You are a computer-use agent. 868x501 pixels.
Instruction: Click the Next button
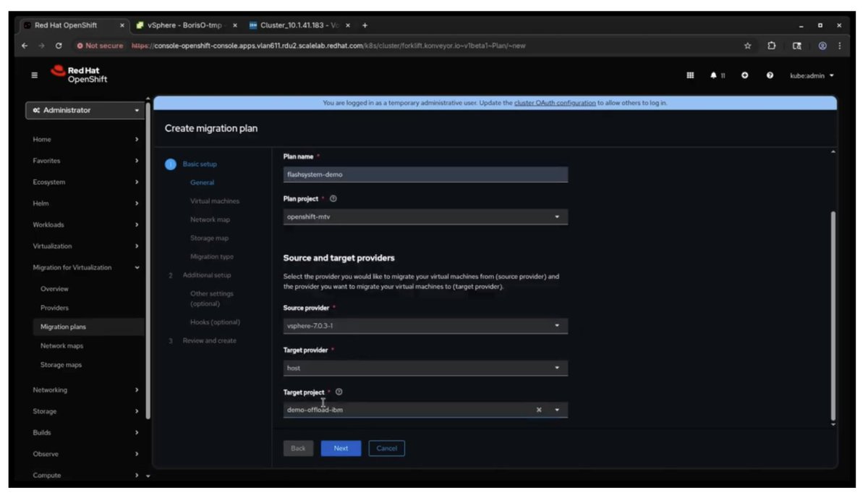(x=340, y=448)
